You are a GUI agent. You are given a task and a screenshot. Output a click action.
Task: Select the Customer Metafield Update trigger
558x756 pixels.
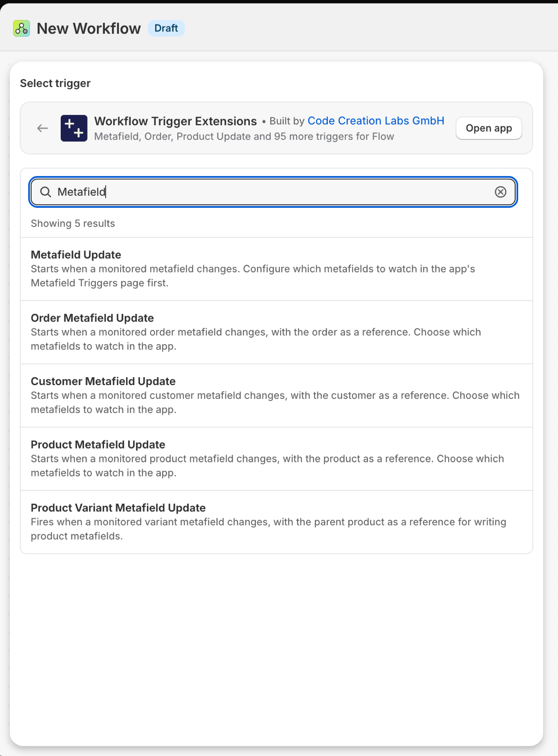277,396
